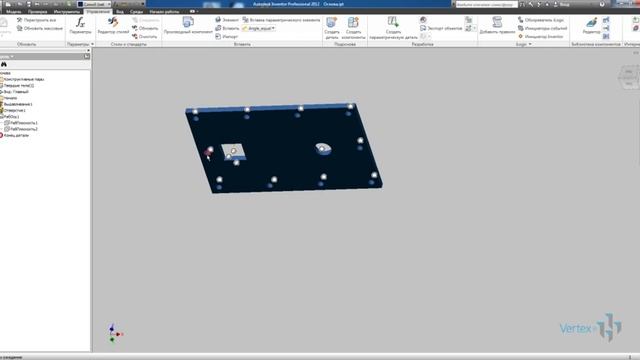Click the square cutout on the plate
The image size is (640, 360).
coord(233,151)
